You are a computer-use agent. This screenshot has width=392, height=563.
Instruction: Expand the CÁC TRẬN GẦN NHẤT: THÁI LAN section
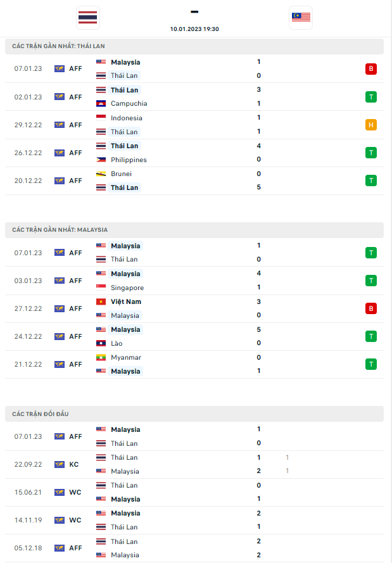click(x=195, y=46)
